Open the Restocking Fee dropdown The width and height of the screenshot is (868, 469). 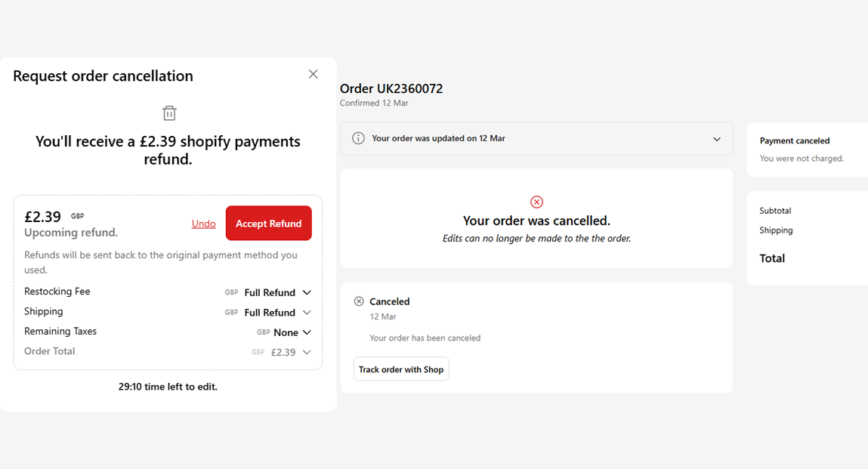tap(307, 292)
